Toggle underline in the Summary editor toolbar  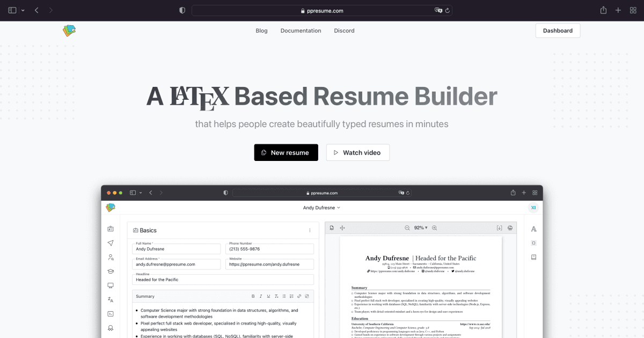click(268, 296)
